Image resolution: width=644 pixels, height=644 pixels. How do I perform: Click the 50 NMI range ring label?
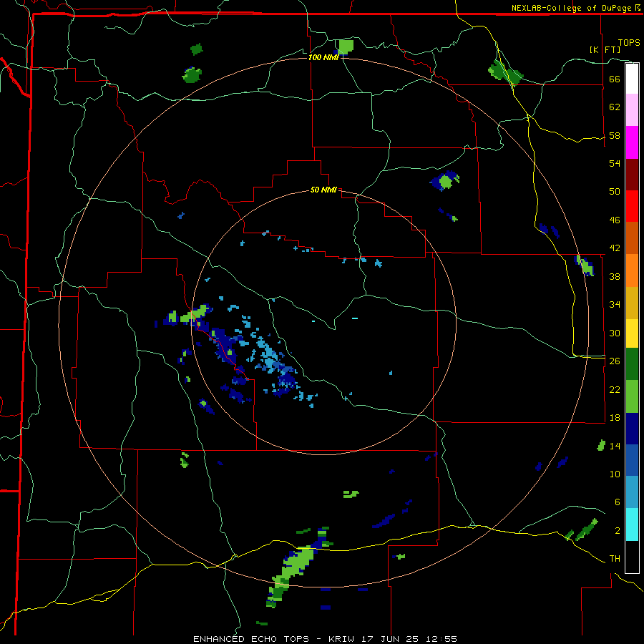point(323,190)
